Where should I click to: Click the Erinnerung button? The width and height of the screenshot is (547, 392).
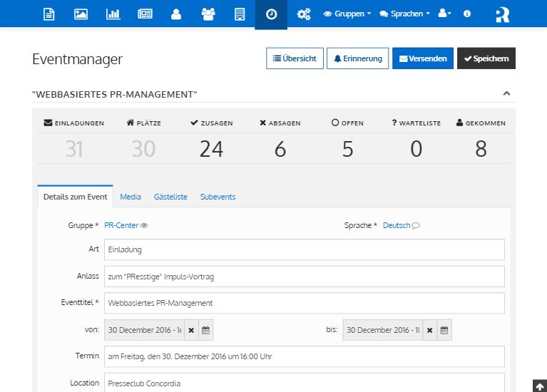pos(357,58)
